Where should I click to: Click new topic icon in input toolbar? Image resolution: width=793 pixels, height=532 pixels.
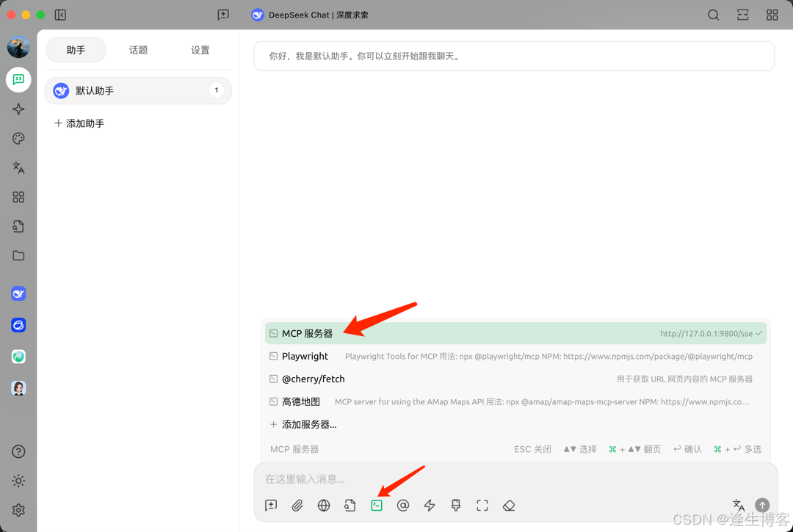click(271, 506)
